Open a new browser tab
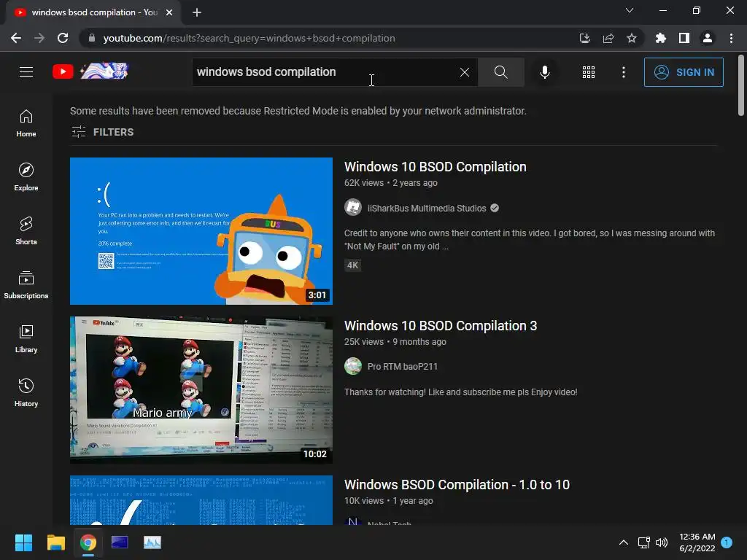The height and width of the screenshot is (560, 747). (x=197, y=12)
